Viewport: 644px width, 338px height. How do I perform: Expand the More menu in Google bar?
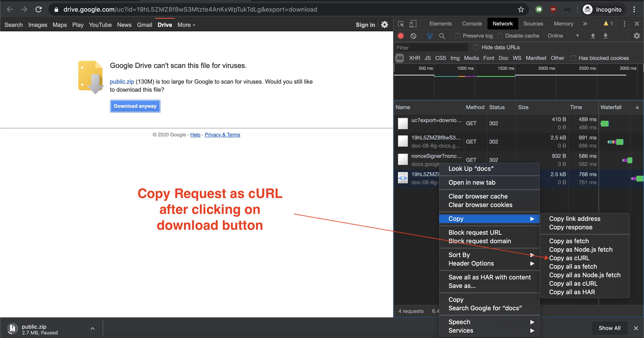186,25
